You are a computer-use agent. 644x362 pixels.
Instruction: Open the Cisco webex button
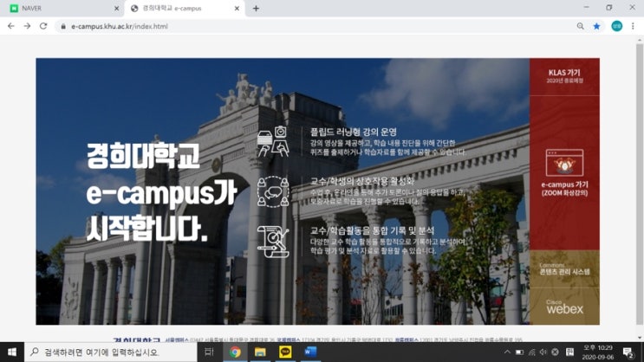[x=564, y=307]
